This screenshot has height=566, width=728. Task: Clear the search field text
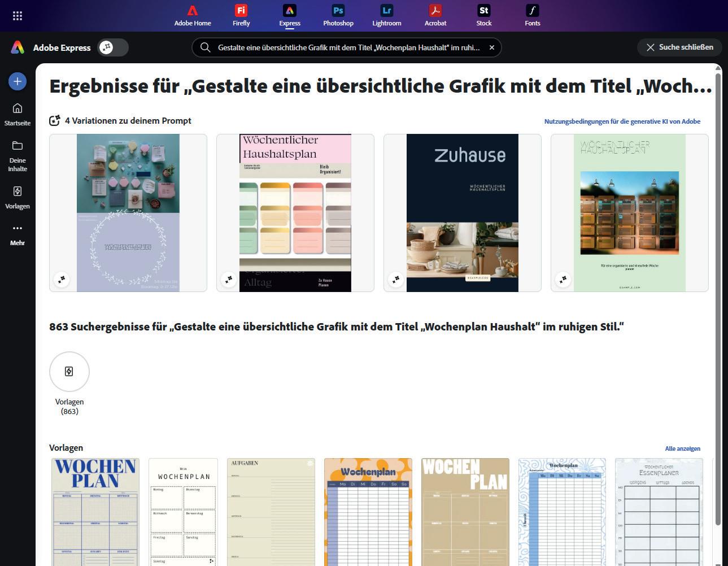(492, 47)
